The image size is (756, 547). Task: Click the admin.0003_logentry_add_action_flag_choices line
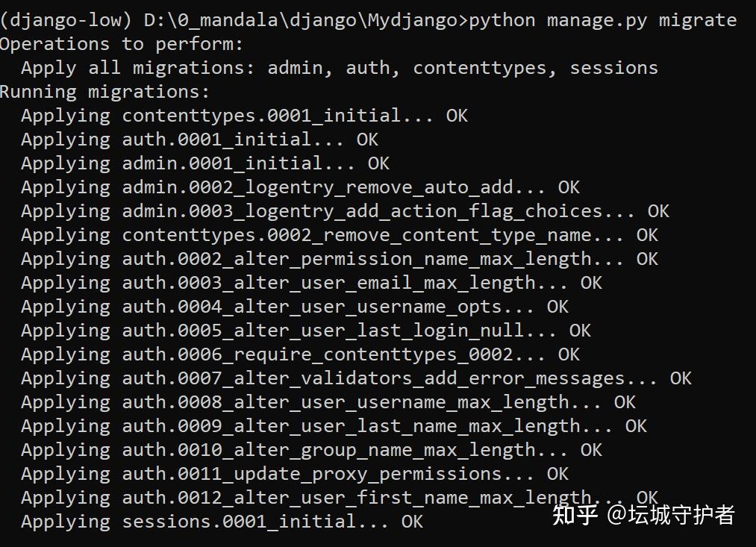click(x=346, y=212)
